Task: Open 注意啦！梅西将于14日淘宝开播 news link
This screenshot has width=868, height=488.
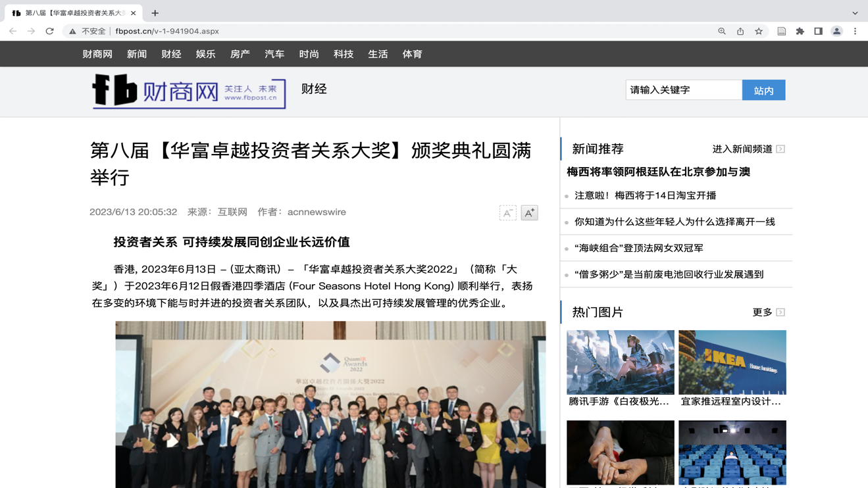Action: click(645, 195)
